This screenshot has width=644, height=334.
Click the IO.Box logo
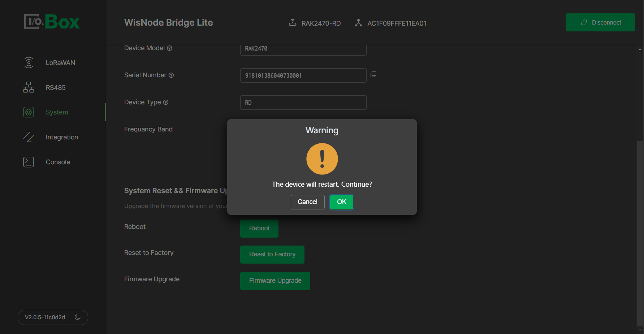coord(52,22)
